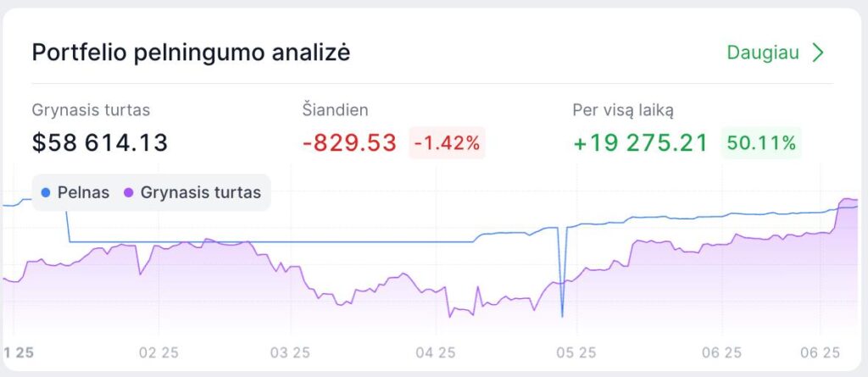
Task: Click the Grynasis turtas legend label
Action: point(200,192)
